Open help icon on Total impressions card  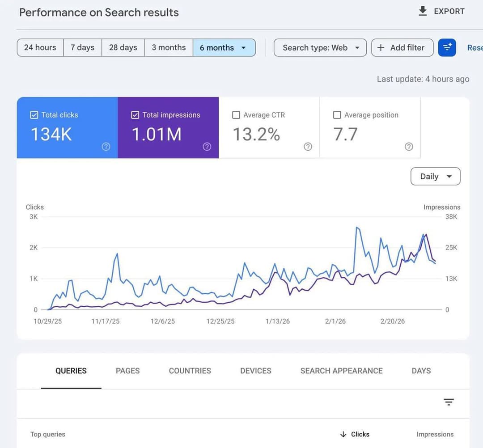(x=207, y=147)
